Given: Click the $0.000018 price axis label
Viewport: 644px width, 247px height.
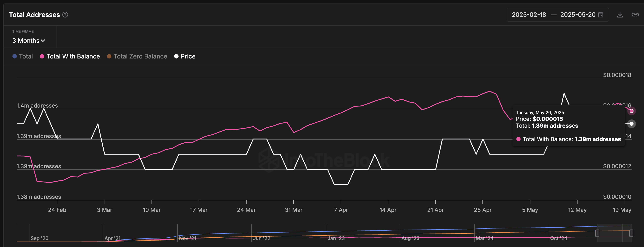Looking at the screenshot, I should point(617,75).
